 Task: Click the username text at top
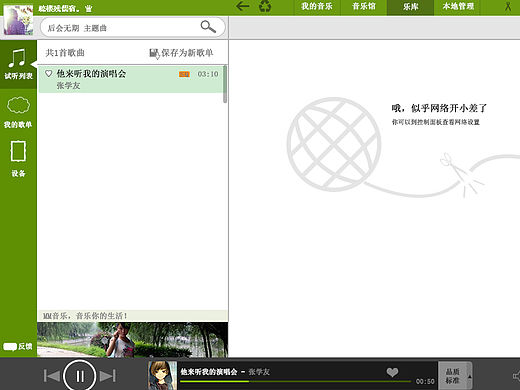(59, 8)
